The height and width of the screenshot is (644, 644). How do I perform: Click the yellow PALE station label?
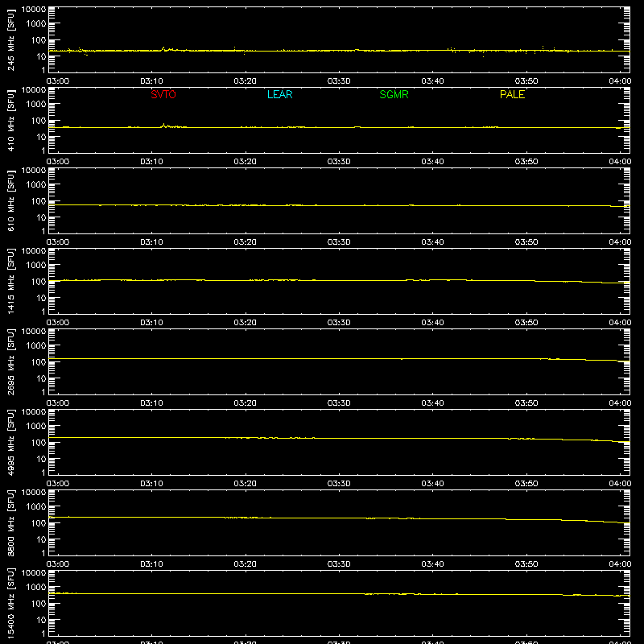point(512,94)
